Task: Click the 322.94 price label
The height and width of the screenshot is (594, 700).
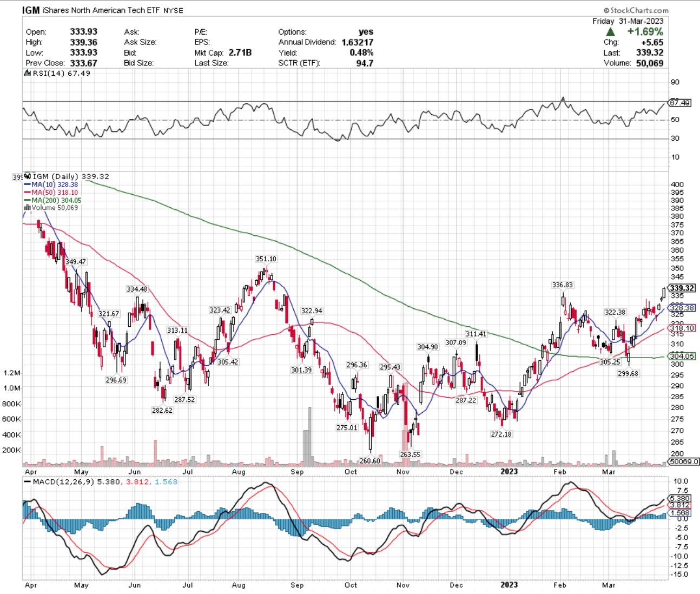Action: tap(312, 311)
